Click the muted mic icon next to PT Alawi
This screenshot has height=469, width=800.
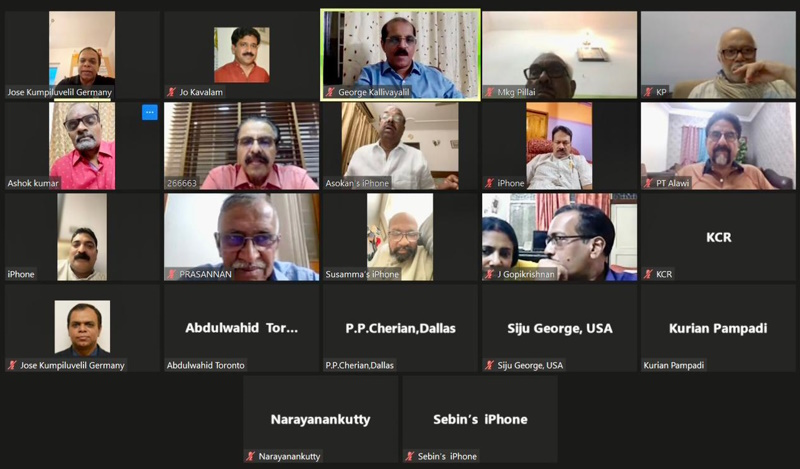tap(648, 183)
